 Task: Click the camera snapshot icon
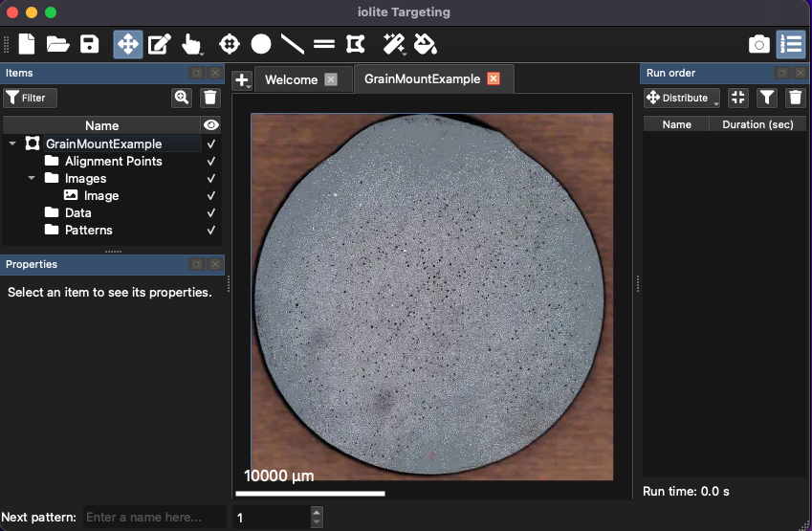click(758, 45)
